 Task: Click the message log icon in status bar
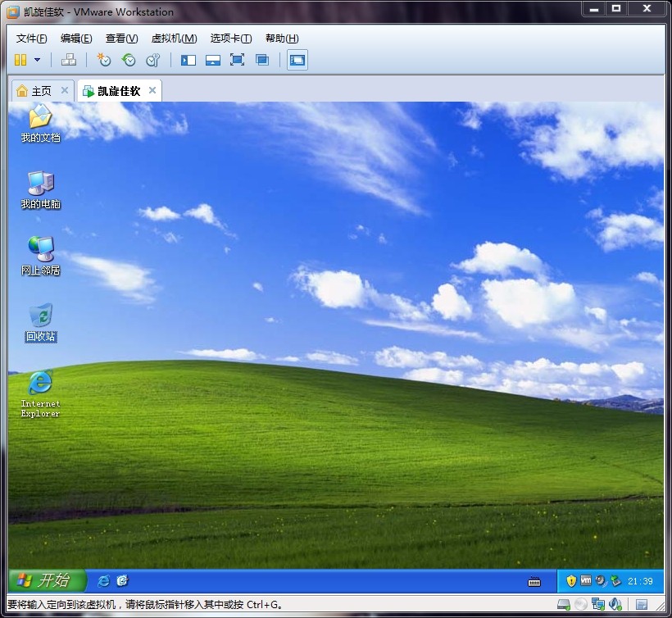(x=642, y=605)
